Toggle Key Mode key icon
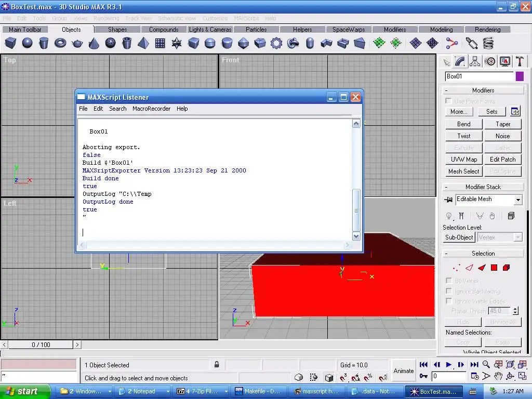This screenshot has width=532, height=399. pos(423,376)
